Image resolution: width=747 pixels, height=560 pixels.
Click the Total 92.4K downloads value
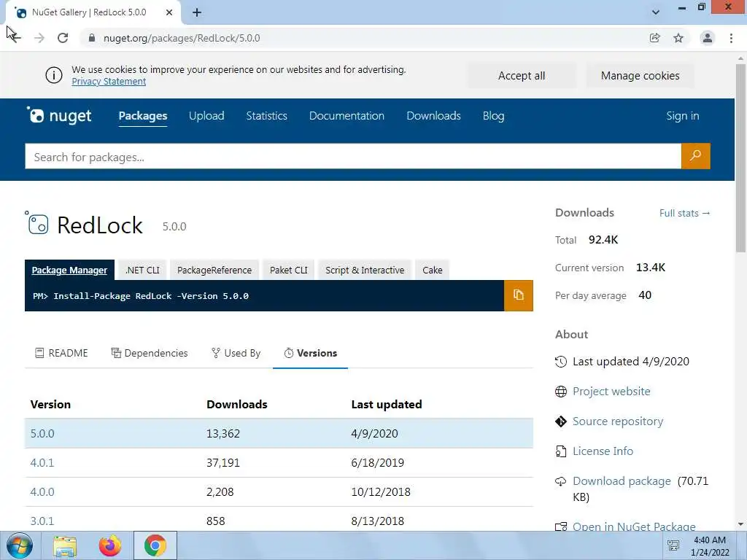coord(603,239)
